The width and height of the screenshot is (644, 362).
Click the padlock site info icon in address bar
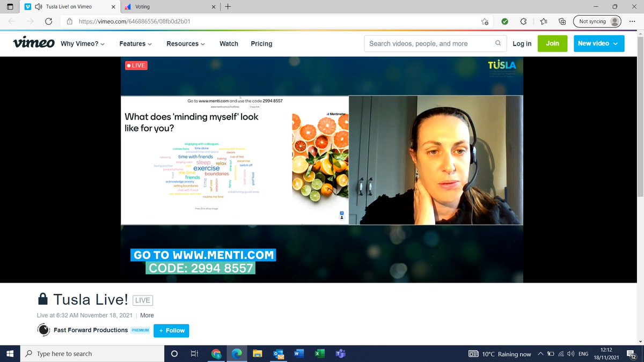click(x=69, y=21)
